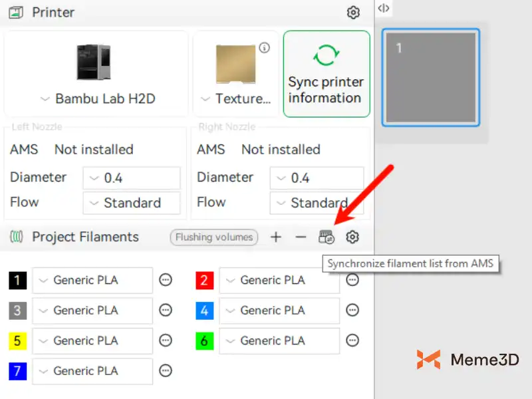The image size is (532, 399).
Task: Click the red filament 2 color swatch
Action: (x=205, y=281)
